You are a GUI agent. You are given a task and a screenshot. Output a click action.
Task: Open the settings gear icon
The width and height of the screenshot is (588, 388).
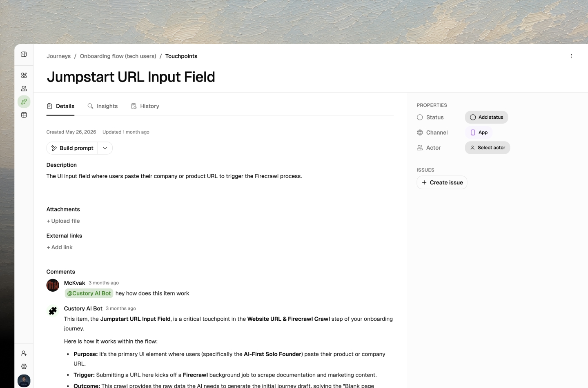pyautogui.click(x=24, y=366)
